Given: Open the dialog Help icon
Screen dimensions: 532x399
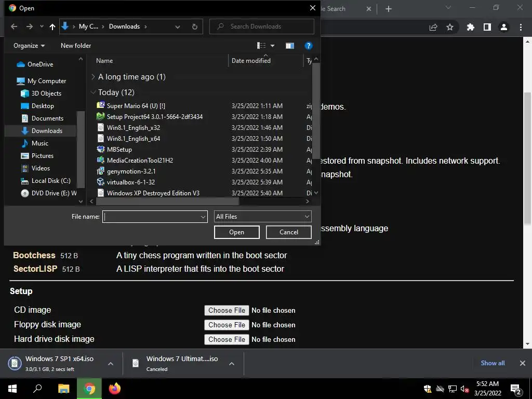Looking at the screenshot, I should 309,46.
